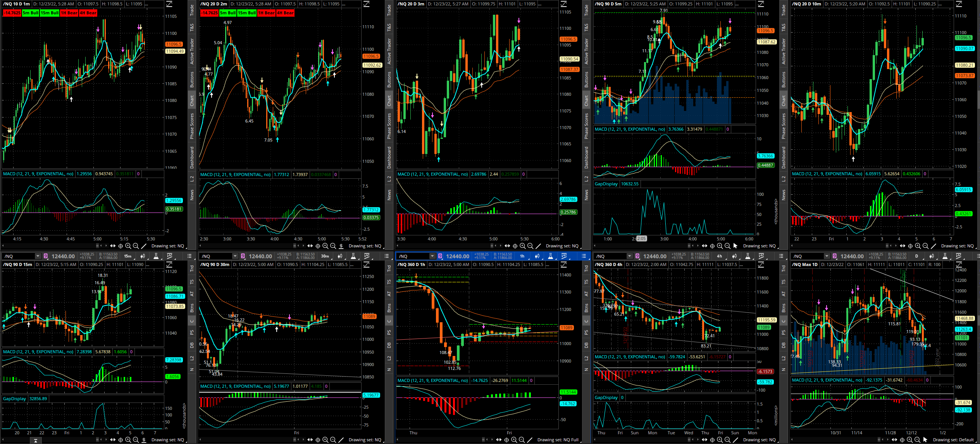Image resolution: width=980 pixels, height=444 pixels.
Task: Click Drawing set: NQ Full on 1h chart
Action: click(x=558, y=440)
